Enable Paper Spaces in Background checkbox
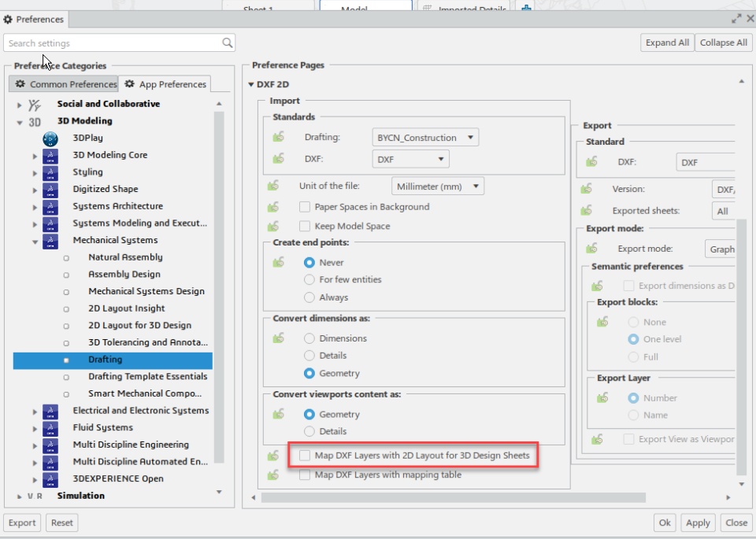 [304, 207]
